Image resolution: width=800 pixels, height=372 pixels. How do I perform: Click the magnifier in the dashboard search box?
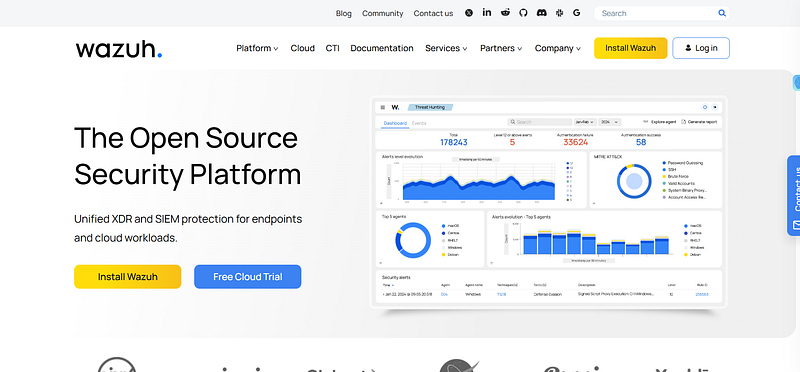pos(513,122)
